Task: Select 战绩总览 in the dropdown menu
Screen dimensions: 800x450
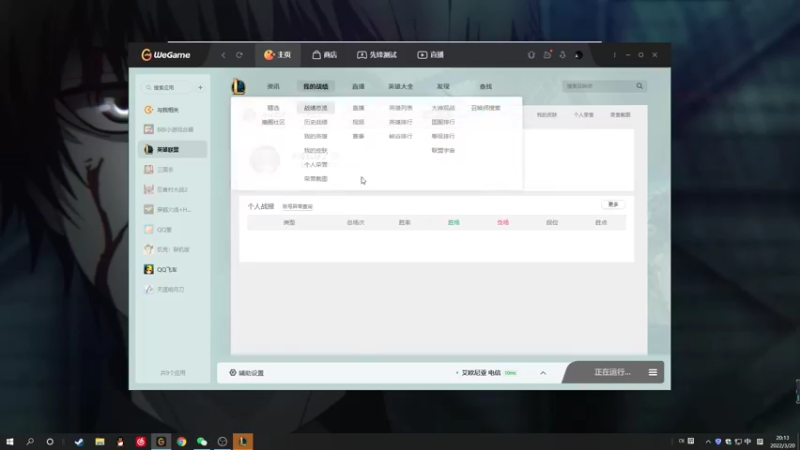Action: [316, 108]
